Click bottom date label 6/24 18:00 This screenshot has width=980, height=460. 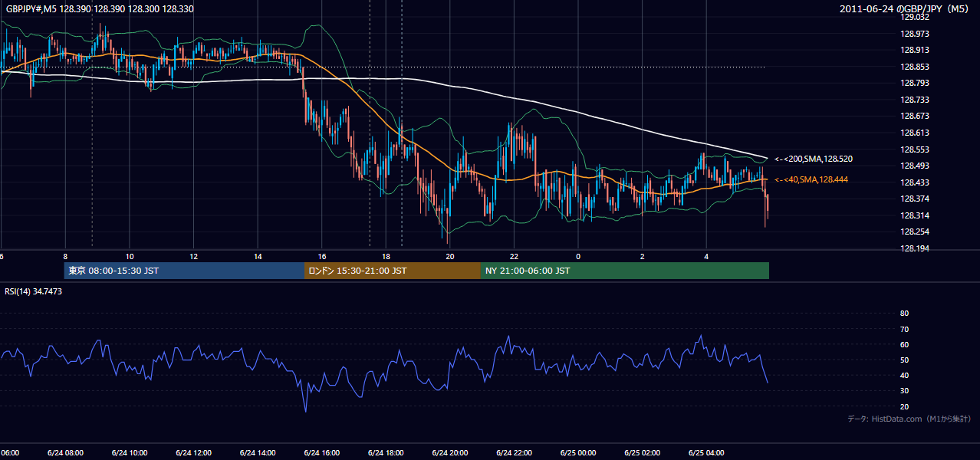[x=385, y=452]
